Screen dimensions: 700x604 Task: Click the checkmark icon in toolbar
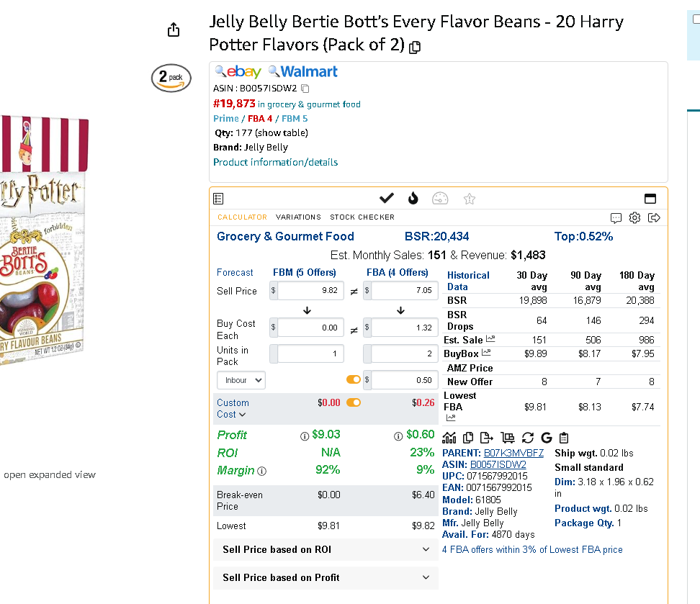tap(386, 198)
